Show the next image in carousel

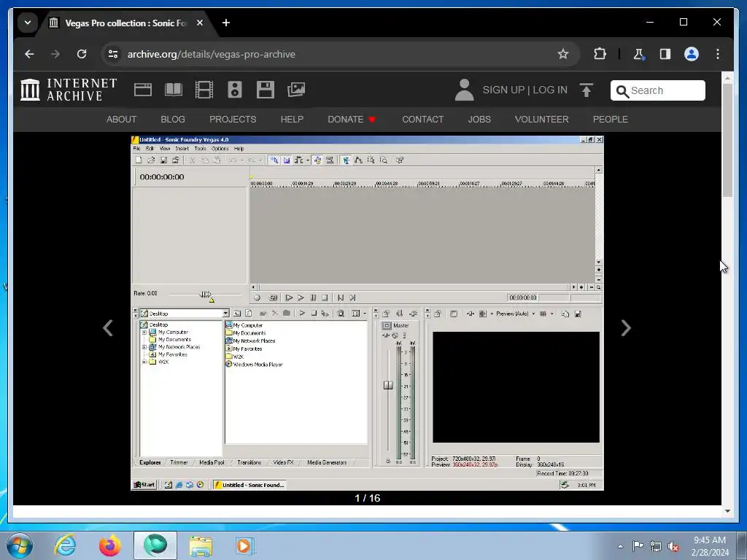626,327
